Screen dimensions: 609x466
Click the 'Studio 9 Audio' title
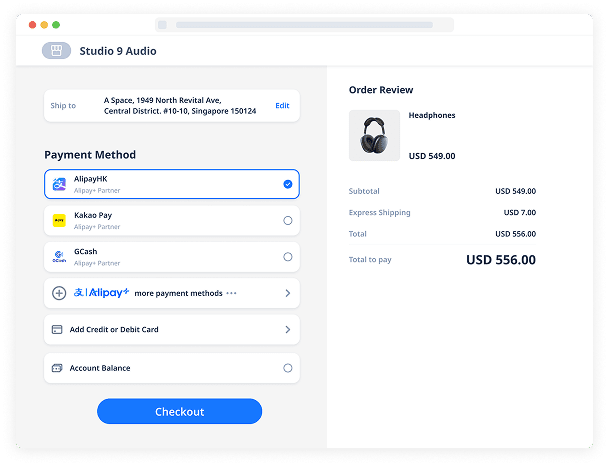[118, 51]
